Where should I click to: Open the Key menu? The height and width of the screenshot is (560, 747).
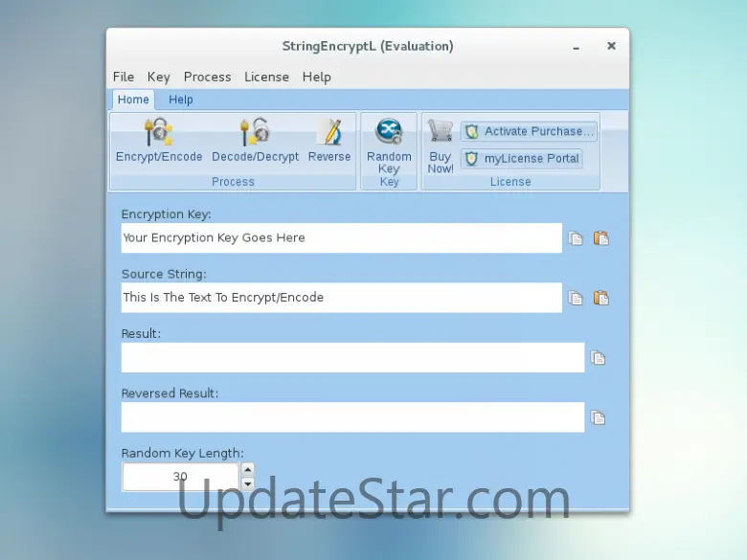(x=159, y=77)
